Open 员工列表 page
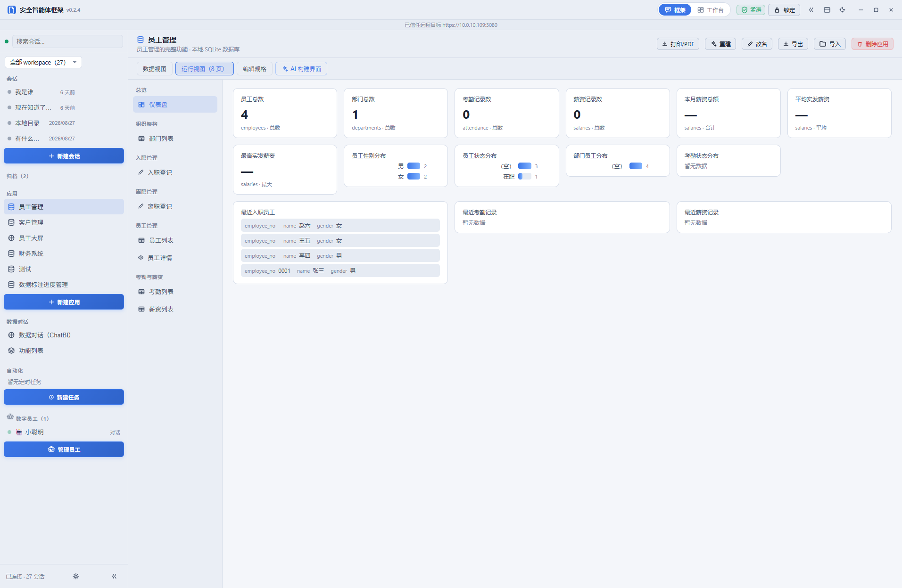The width and height of the screenshot is (902, 588). (175, 240)
